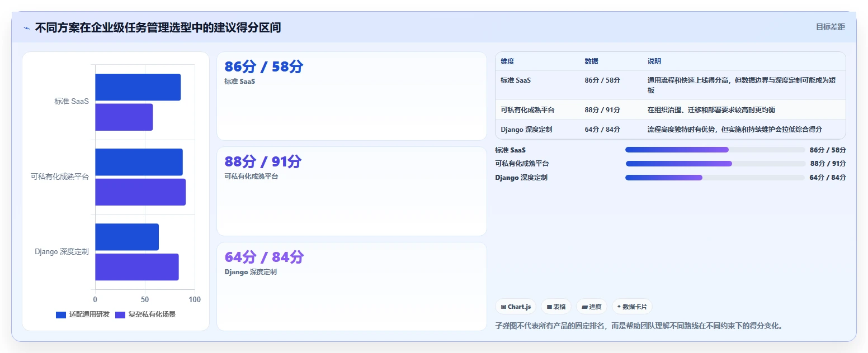The image size is (868, 353).
Task: Toggle the 适配通用研发 legend item
Action: (83, 314)
